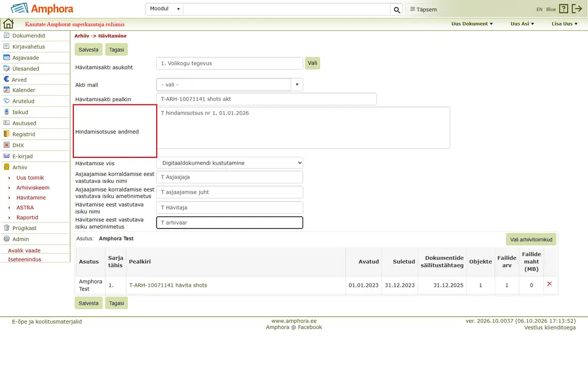The image size is (588, 368).
Task: Click the Hindamisotsuse andmed text area
Action: (303, 127)
